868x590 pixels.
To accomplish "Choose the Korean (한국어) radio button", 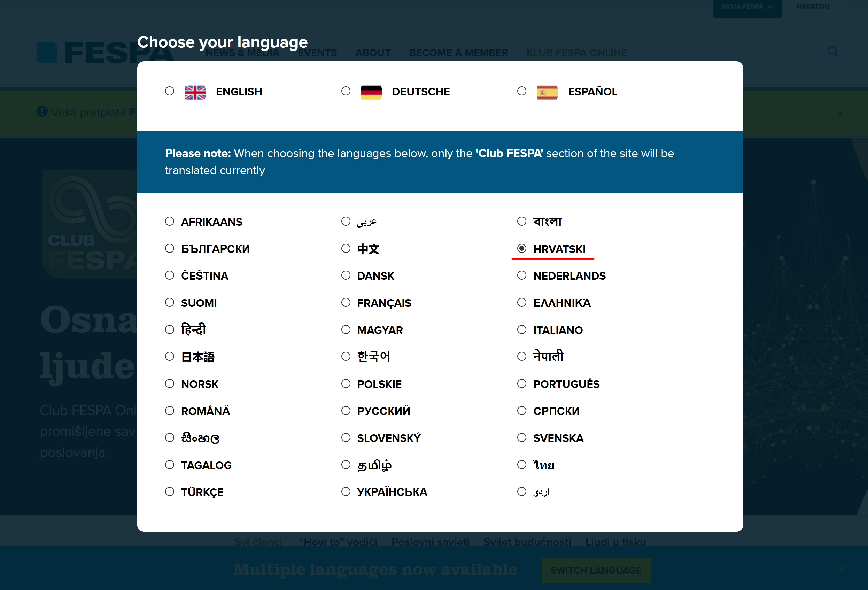I will point(346,357).
